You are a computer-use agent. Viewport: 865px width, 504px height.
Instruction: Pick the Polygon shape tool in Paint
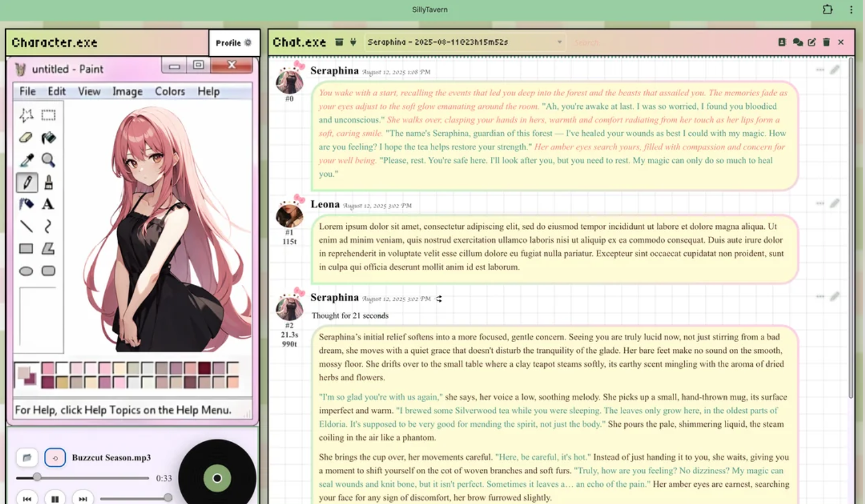pos(49,249)
